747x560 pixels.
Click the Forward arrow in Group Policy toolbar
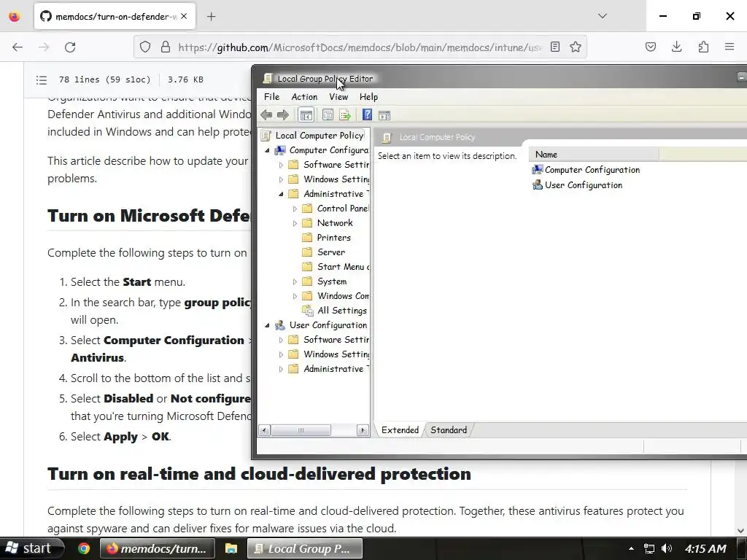tap(283, 114)
